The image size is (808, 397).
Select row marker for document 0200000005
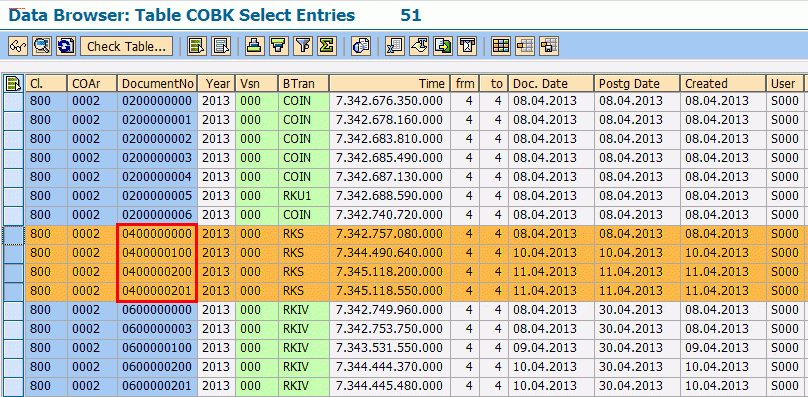point(14,196)
